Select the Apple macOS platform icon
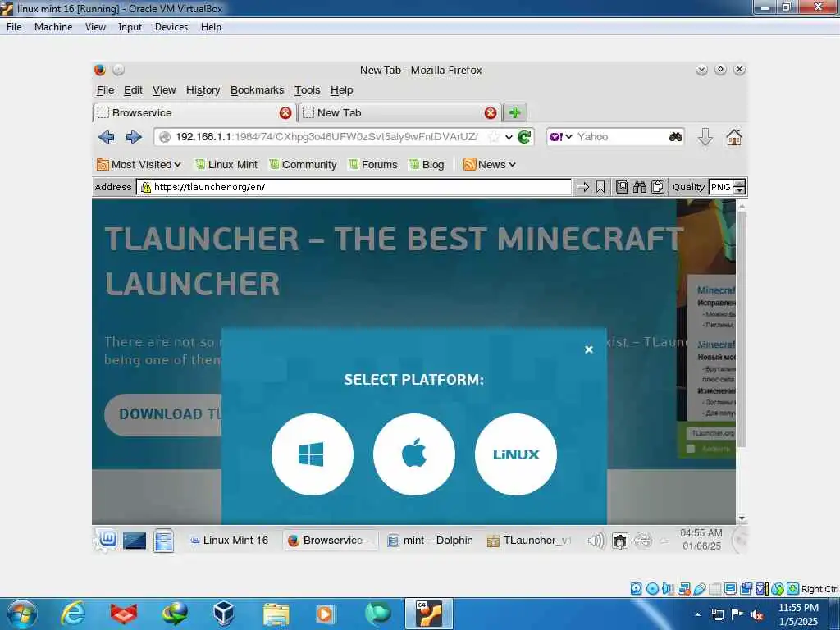840x630 pixels. [414, 454]
